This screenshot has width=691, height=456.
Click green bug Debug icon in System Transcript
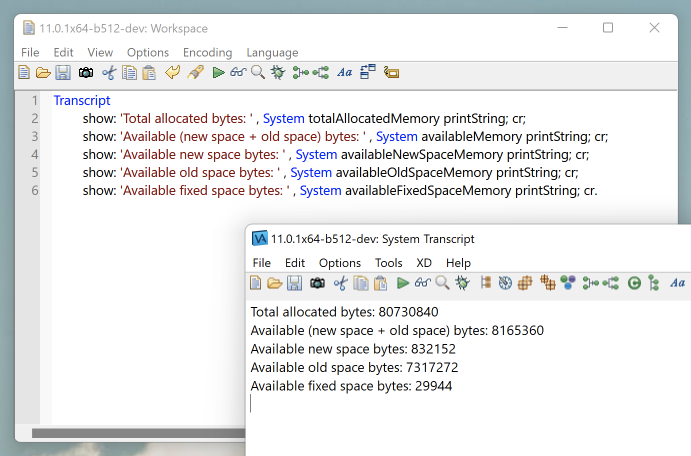462,283
